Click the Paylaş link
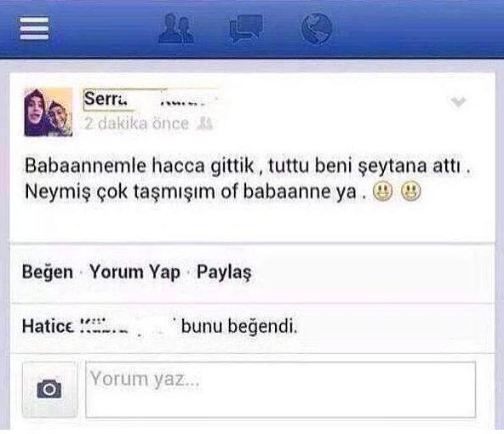This screenshot has width=504, height=434. click(x=224, y=272)
